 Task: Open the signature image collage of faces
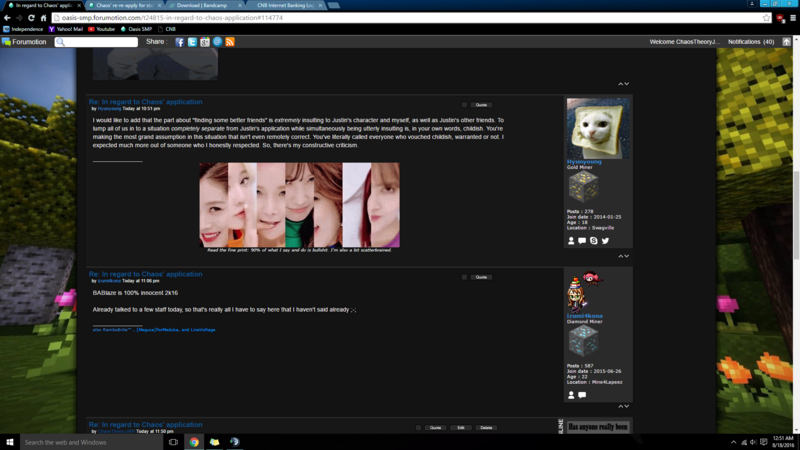pyautogui.click(x=299, y=205)
